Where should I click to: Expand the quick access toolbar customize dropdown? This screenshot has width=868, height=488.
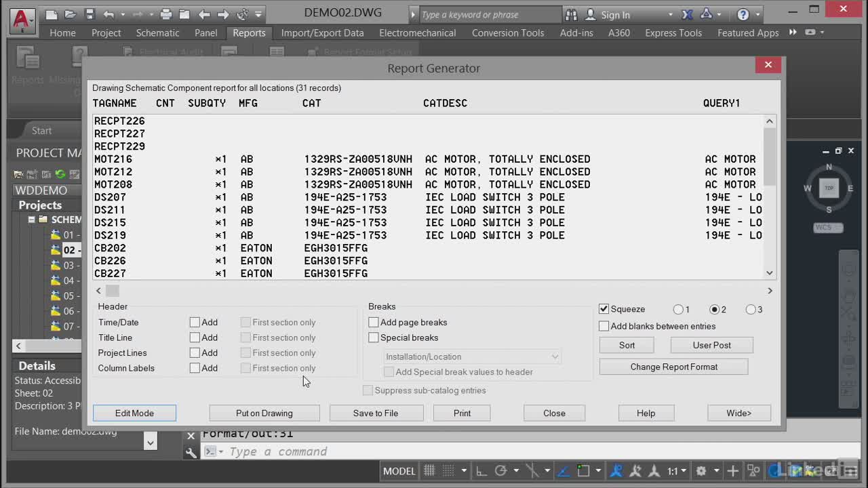click(x=260, y=14)
